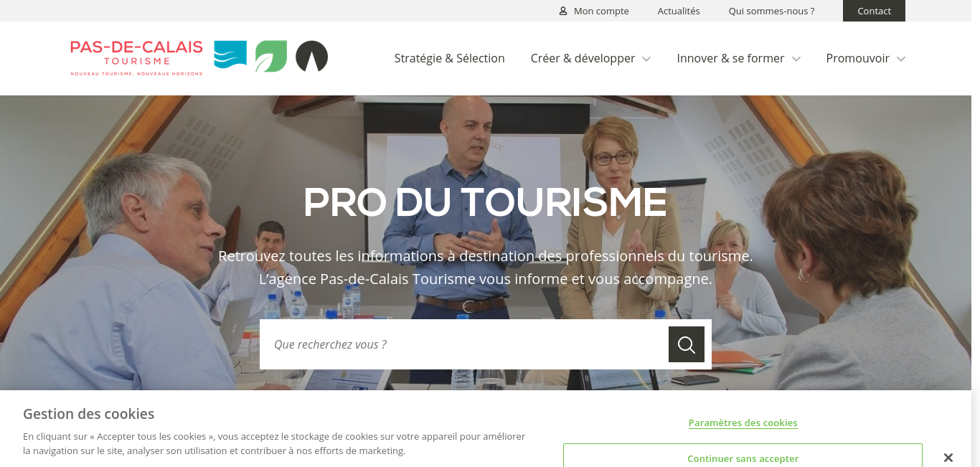Expand the Promouvoir menu chevron
The height and width of the screenshot is (467, 980).
click(901, 59)
